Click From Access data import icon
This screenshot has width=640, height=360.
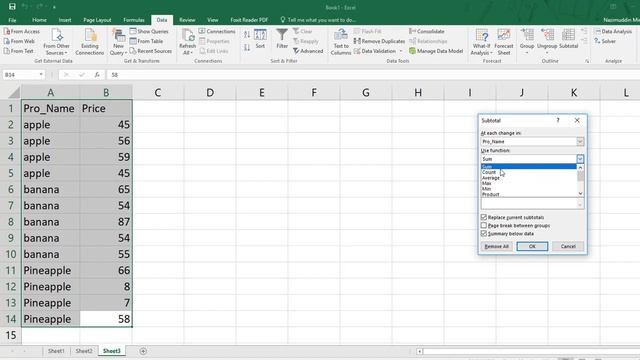tap(22, 31)
